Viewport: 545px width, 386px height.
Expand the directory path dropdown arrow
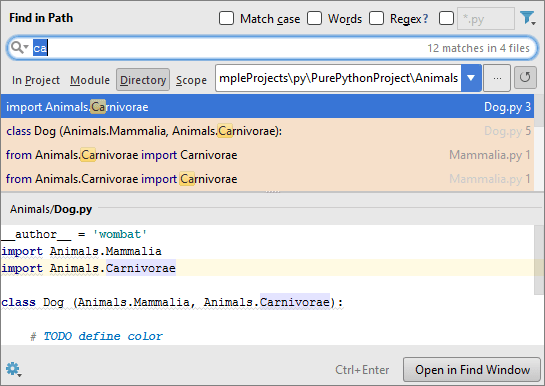(x=471, y=78)
